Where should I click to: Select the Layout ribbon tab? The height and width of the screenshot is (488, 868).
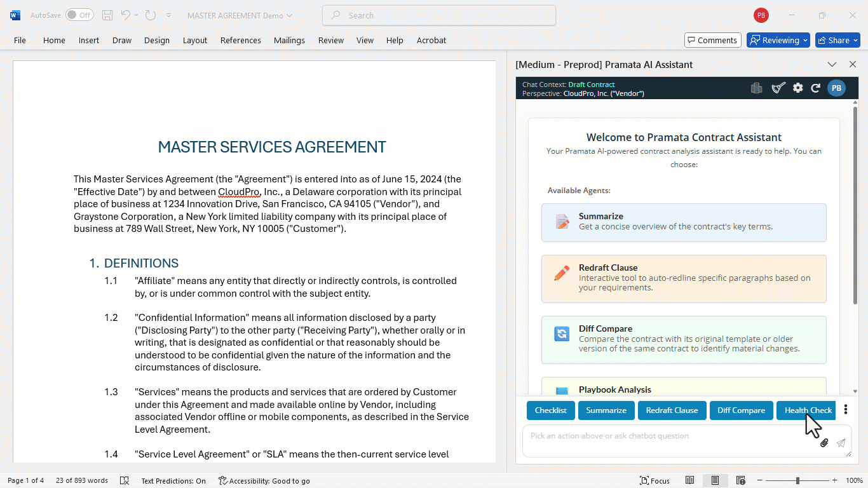(x=195, y=40)
